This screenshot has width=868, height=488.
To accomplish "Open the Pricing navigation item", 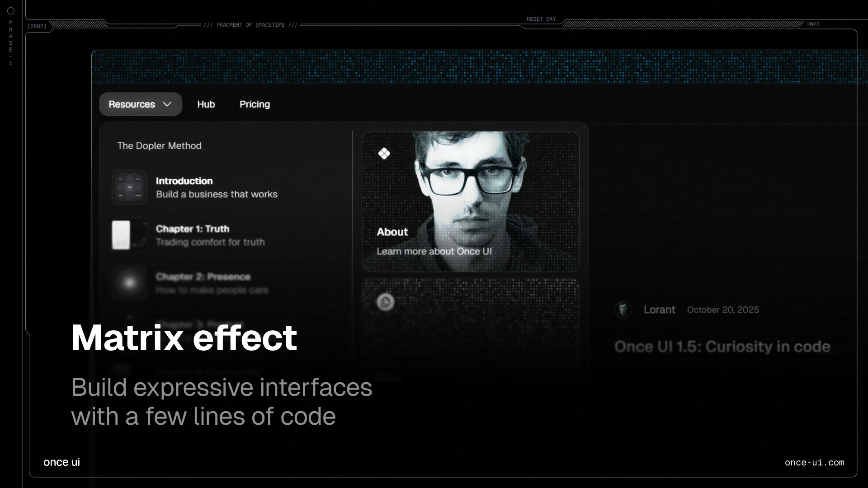I will [255, 104].
